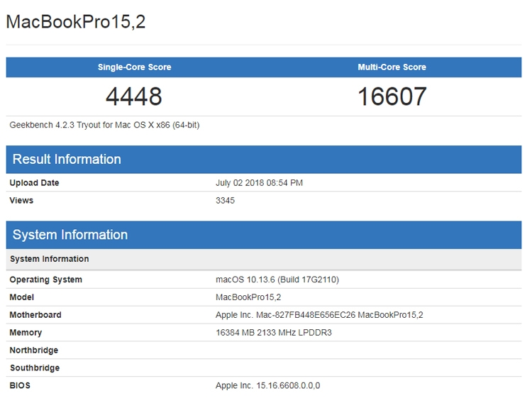Viewport: 532px width, 403px height.
Task: Click the Model value MacBookPro15,2
Action: pos(248,297)
